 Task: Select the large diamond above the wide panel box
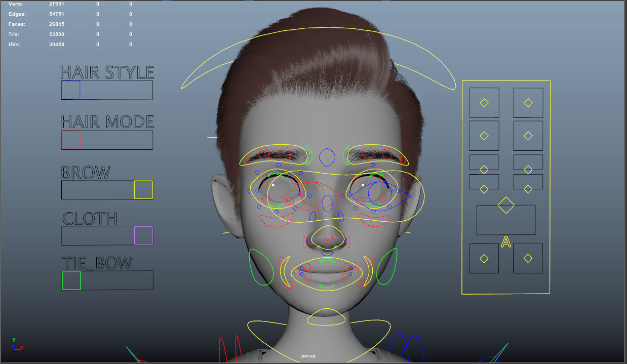(x=506, y=205)
